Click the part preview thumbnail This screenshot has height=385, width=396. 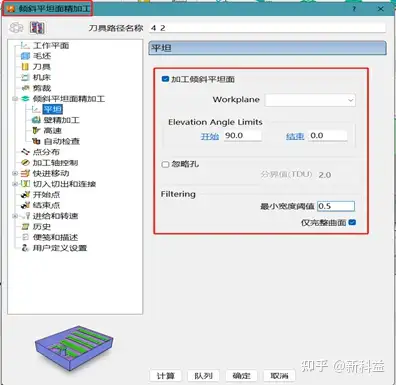[x=74, y=347]
